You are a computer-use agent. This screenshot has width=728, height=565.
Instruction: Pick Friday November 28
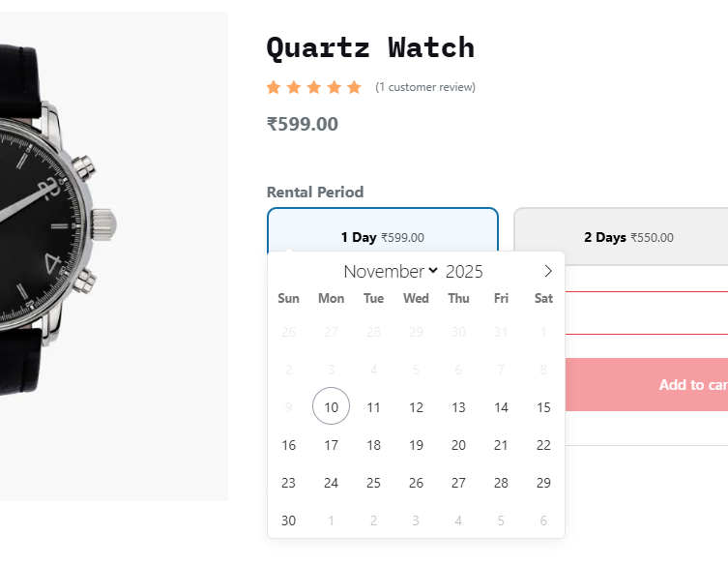tap(501, 483)
